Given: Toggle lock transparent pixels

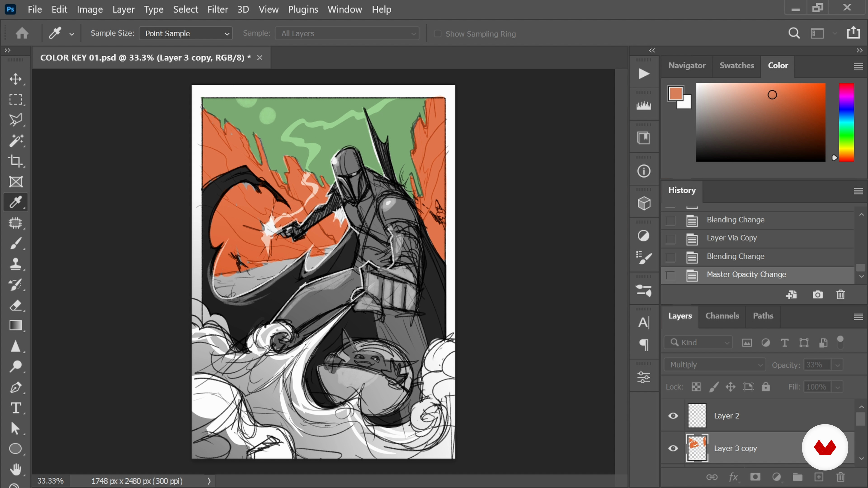Looking at the screenshot, I should pyautogui.click(x=696, y=387).
